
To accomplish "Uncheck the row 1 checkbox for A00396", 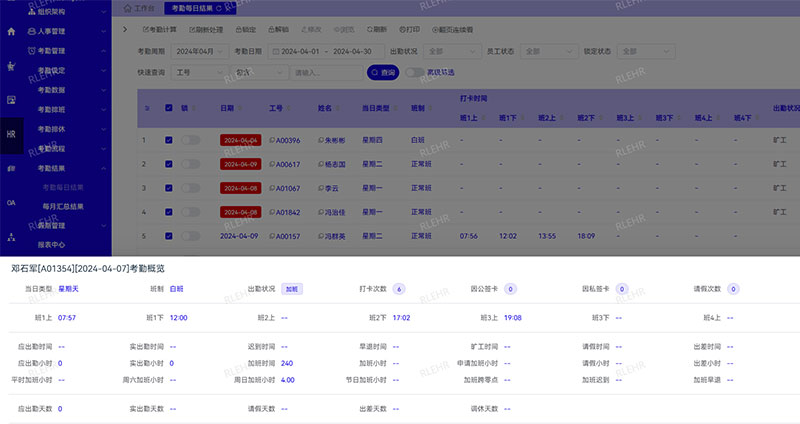I will click(x=169, y=140).
